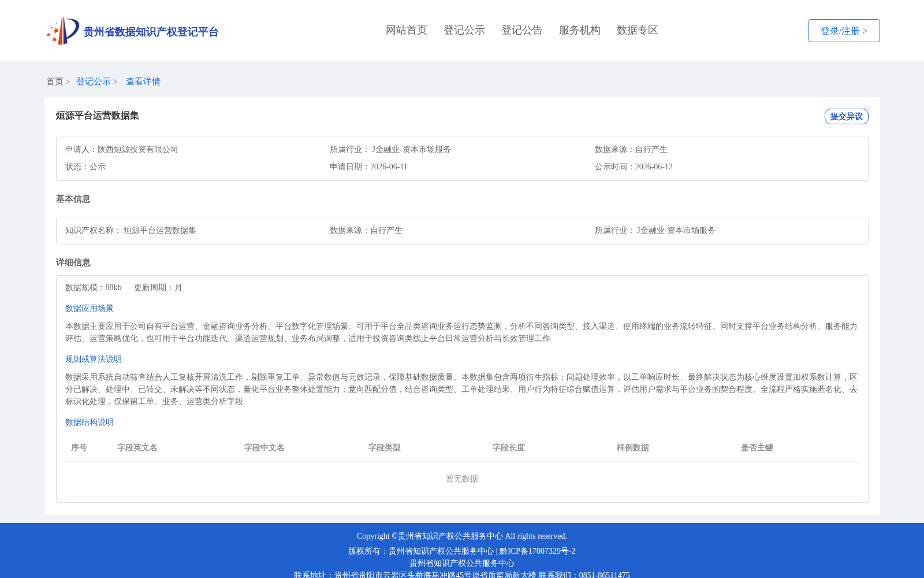Click 数据应用场景 heading
Image resolution: width=924 pixels, height=578 pixels.
point(90,308)
